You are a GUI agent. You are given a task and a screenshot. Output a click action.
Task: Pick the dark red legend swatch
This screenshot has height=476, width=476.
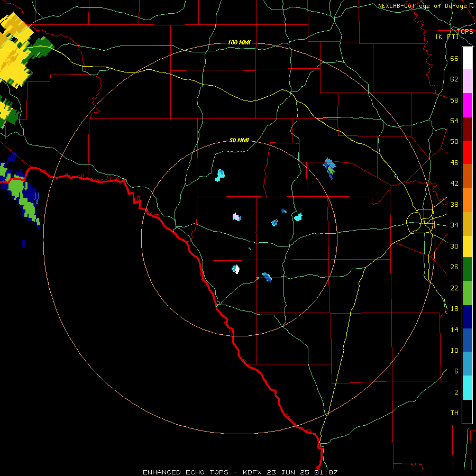467,129
